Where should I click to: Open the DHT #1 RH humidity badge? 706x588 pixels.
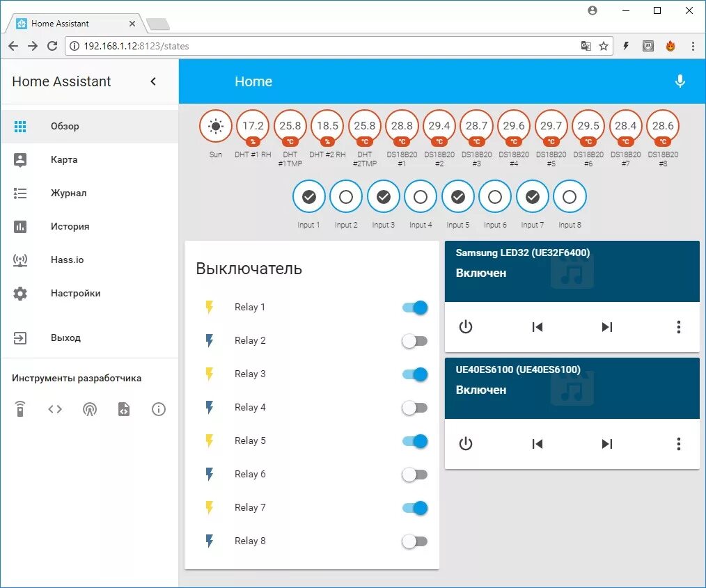(253, 127)
